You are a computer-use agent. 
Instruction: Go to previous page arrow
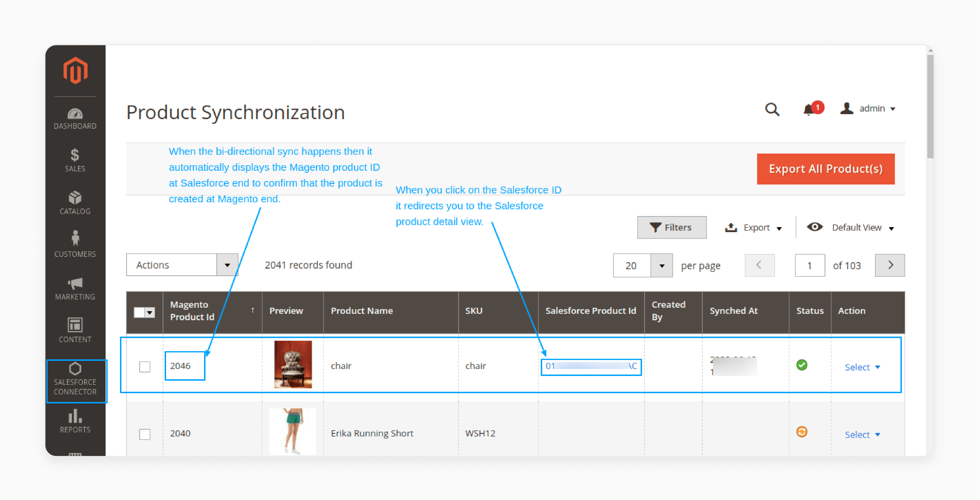pyautogui.click(x=759, y=265)
